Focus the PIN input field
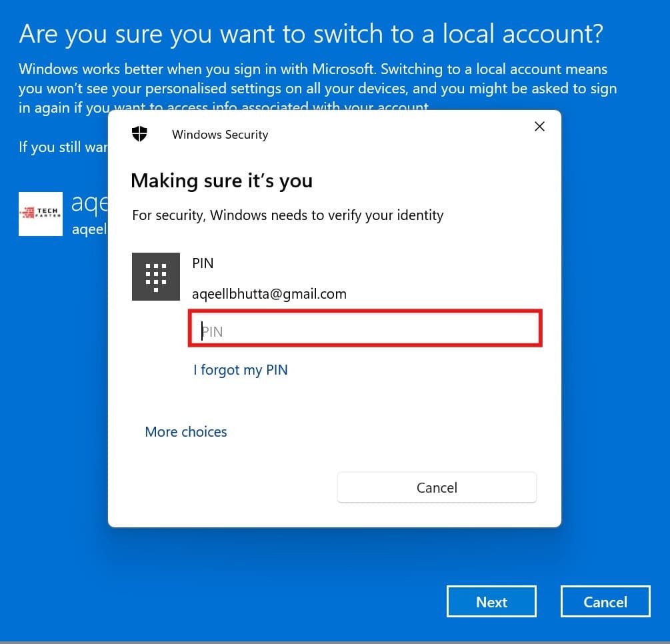670x644 pixels. point(365,329)
